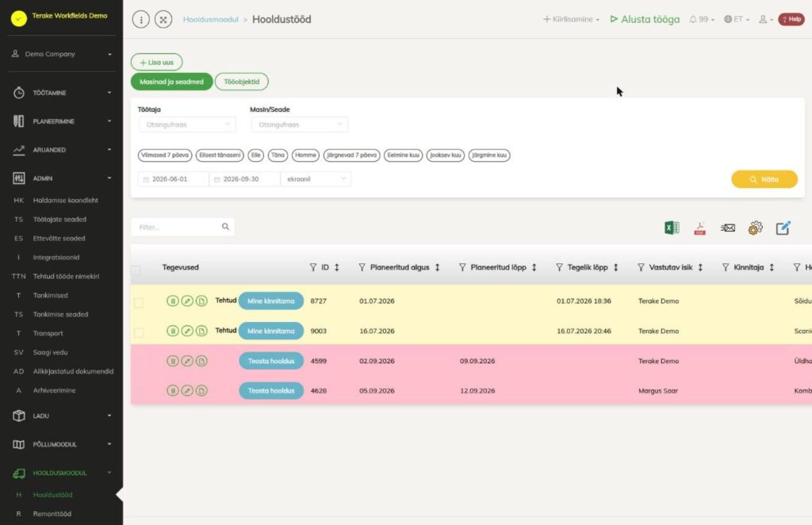The width and height of the screenshot is (812, 525).
Task: Open the Masin/Seade search dropdown
Action: [x=299, y=125]
